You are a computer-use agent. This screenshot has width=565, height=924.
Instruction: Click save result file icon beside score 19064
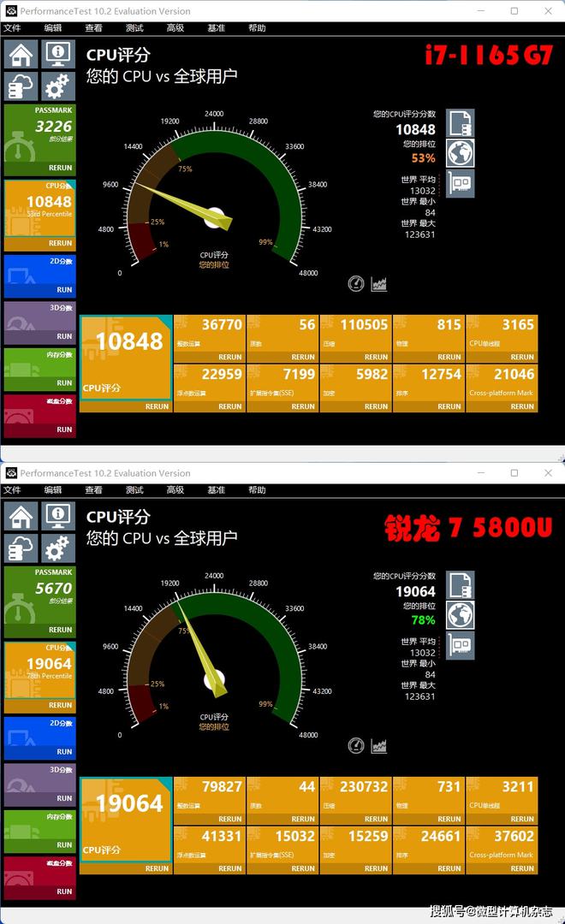460,585
